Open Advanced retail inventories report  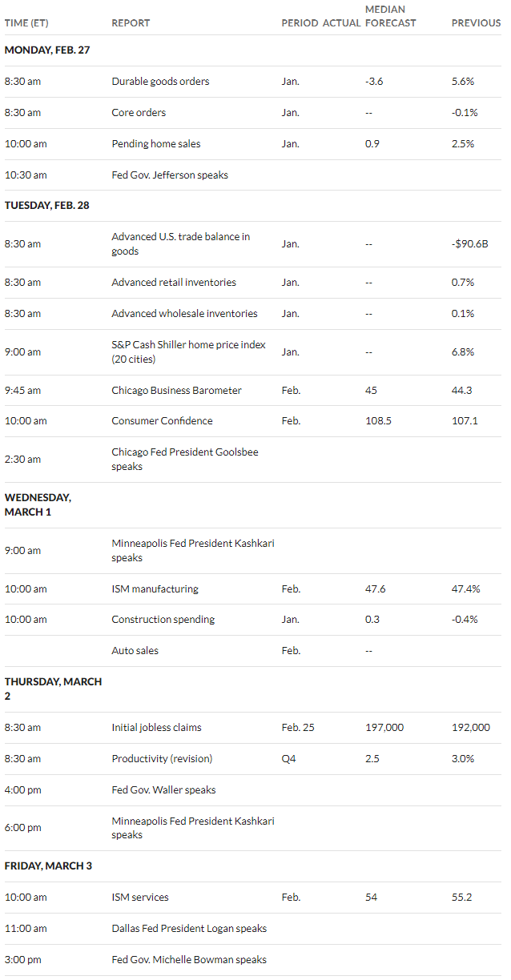pyautogui.click(x=174, y=283)
